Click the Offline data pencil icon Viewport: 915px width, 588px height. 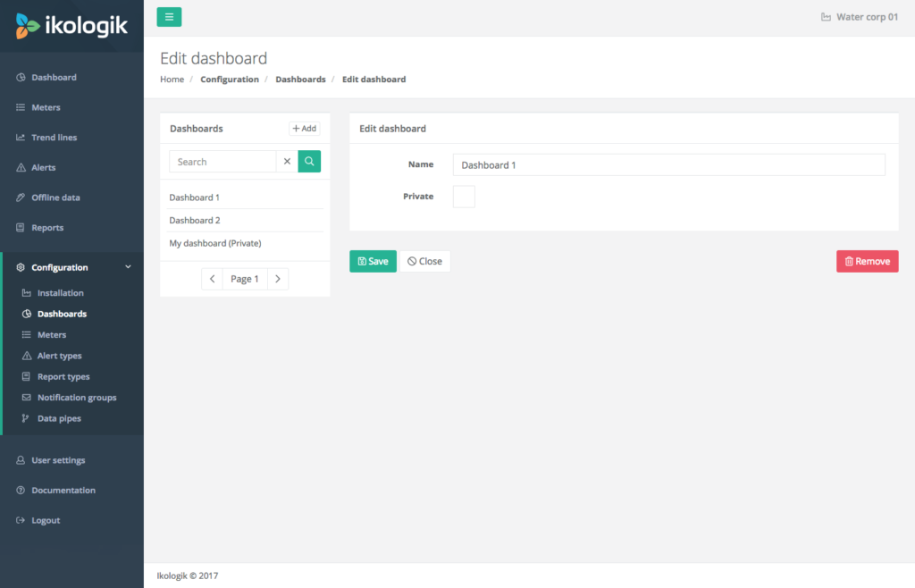(21, 197)
